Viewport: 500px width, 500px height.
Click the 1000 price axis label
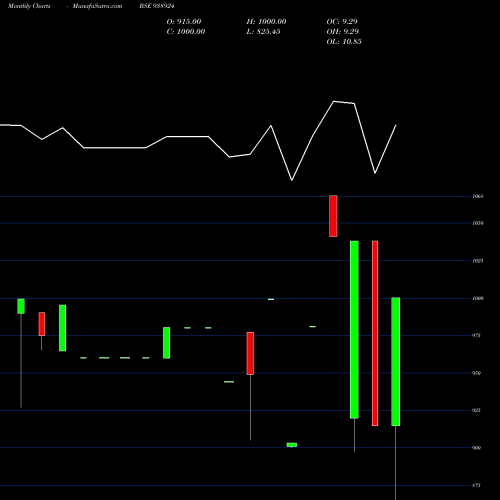pyautogui.click(x=478, y=298)
